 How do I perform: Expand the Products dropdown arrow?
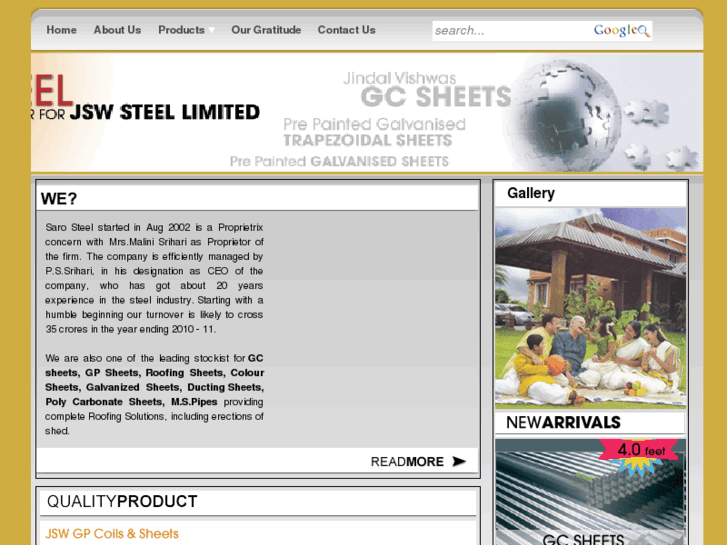[211, 31]
